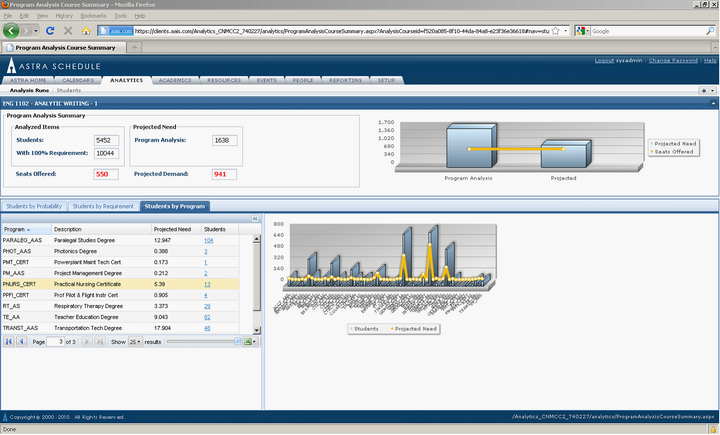Open the People tab
Screen dimensions: 720x435
click(x=303, y=80)
